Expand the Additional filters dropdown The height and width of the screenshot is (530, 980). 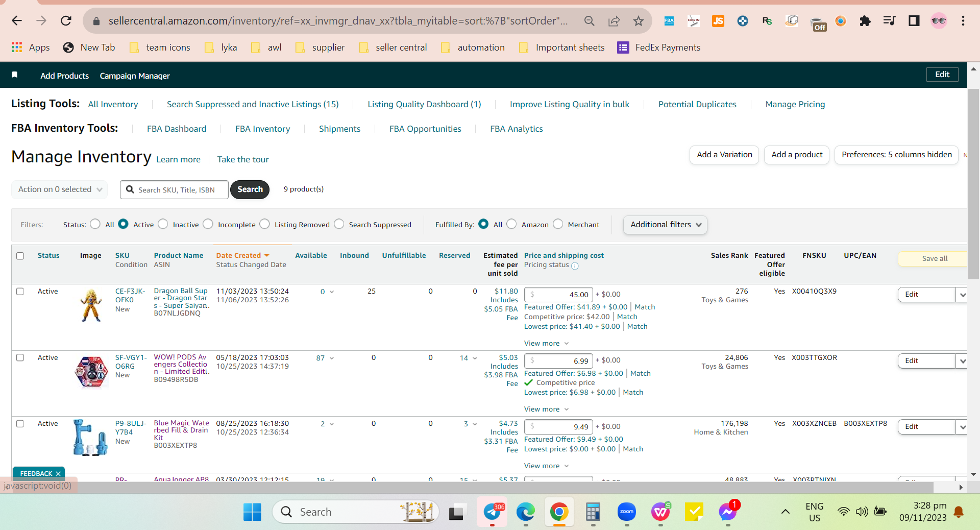coord(665,225)
